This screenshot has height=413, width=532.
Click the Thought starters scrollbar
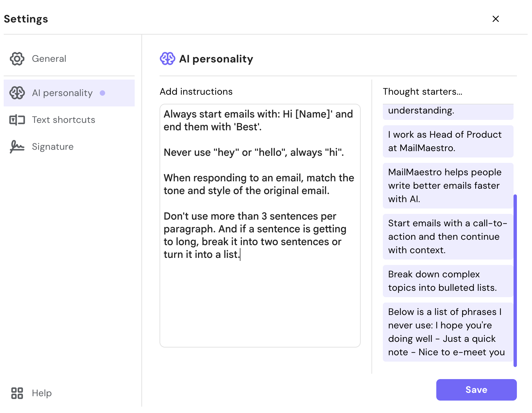pyautogui.click(x=515, y=280)
